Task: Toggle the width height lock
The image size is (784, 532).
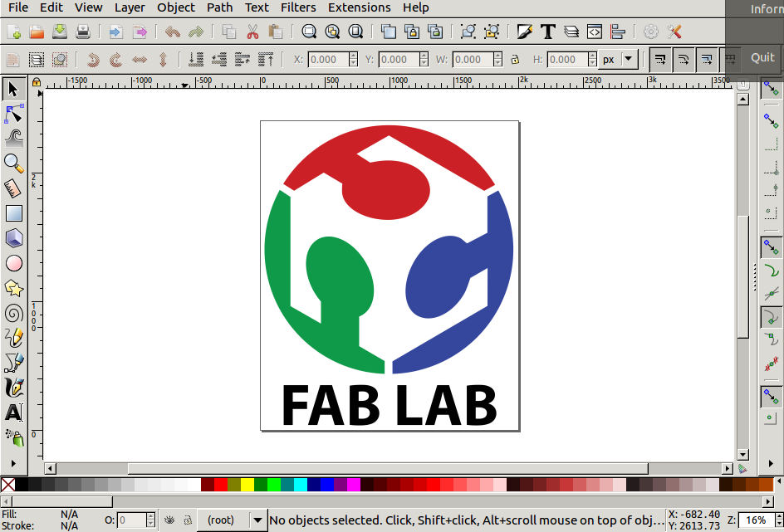Action: point(515,60)
